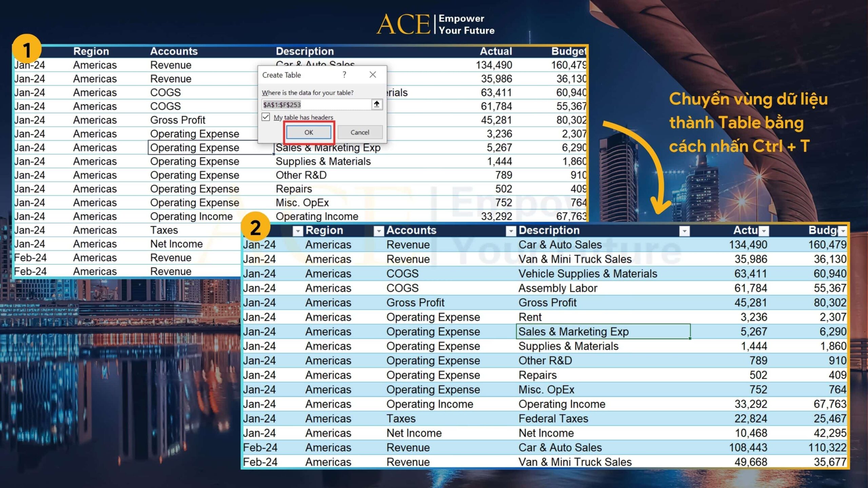
Task: Click the range selector icon in Create Table dialog
Action: pyautogui.click(x=376, y=104)
